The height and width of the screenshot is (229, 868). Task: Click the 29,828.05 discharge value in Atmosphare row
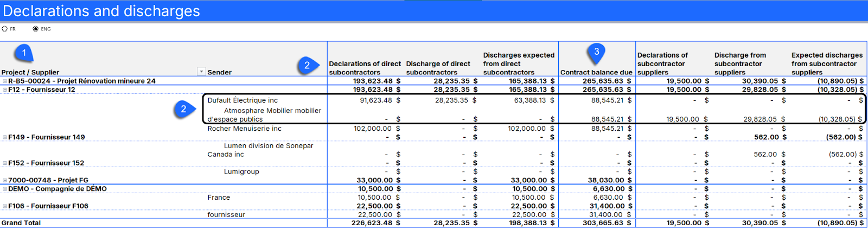[760, 119]
